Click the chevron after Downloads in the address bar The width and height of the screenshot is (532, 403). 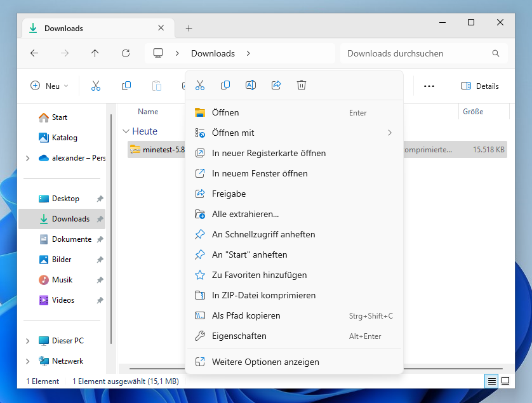click(x=248, y=53)
